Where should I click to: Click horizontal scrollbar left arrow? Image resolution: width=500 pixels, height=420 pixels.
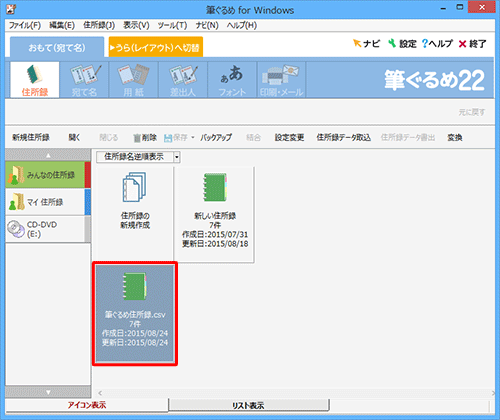(x=100, y=393)
